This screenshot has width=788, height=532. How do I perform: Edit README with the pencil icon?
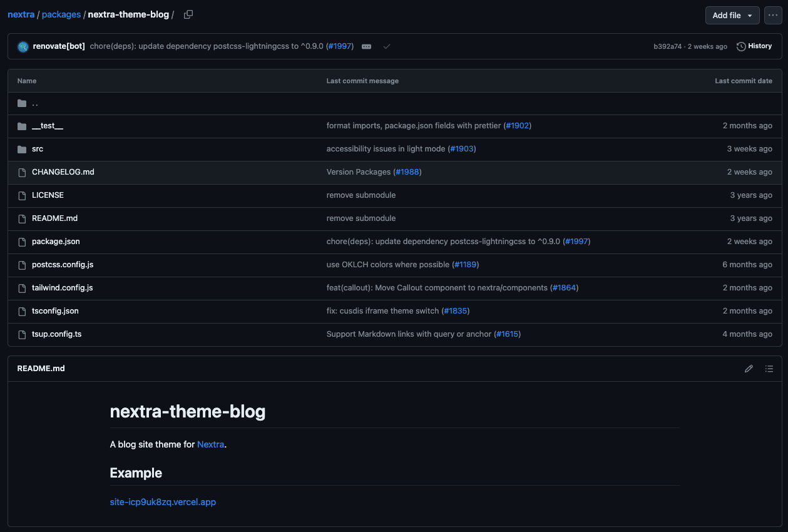[749, 369]
